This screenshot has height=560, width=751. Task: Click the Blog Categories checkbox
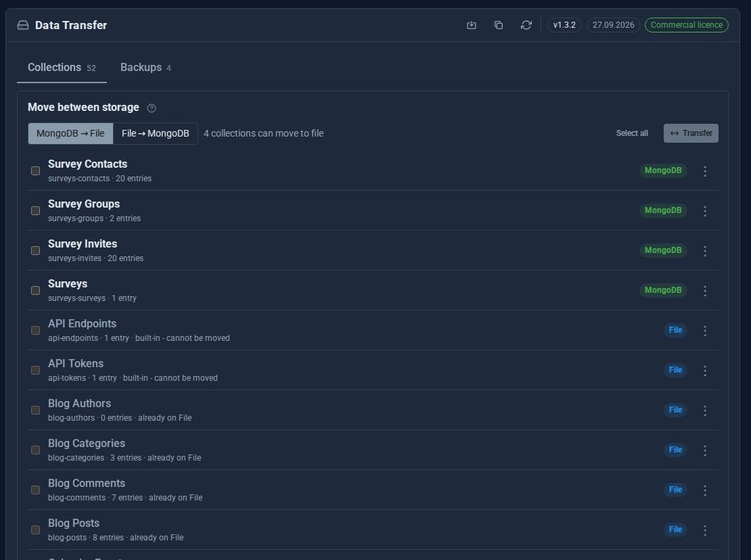35,450
